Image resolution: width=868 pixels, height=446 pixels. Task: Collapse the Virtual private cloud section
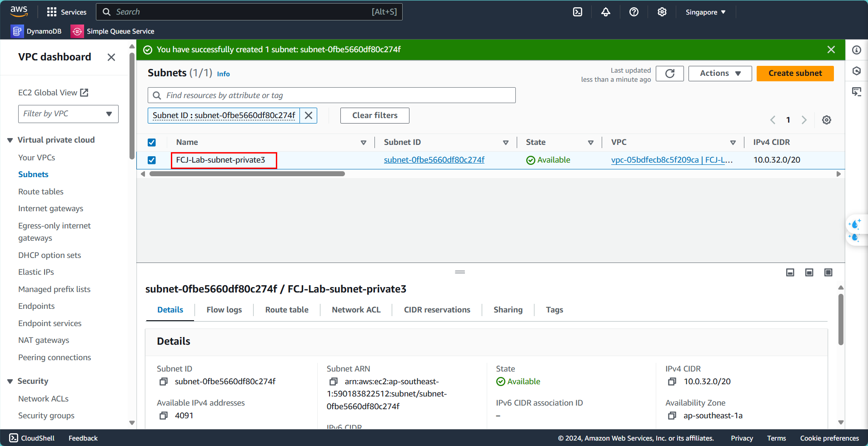tap(10, 140)
